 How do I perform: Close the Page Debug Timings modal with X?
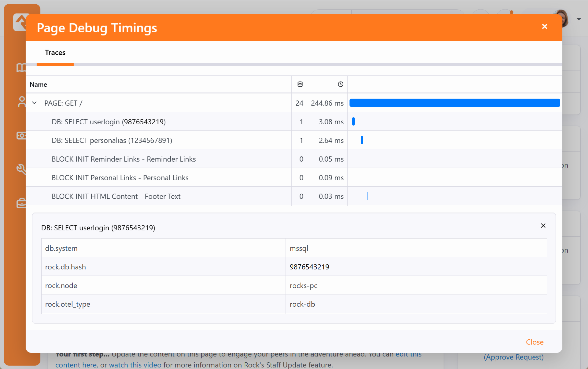544,26
